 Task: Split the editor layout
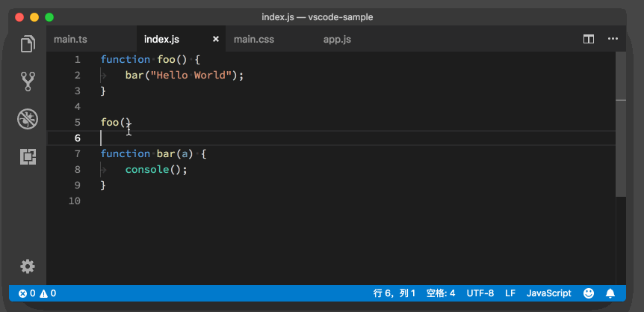coord(589,39)
